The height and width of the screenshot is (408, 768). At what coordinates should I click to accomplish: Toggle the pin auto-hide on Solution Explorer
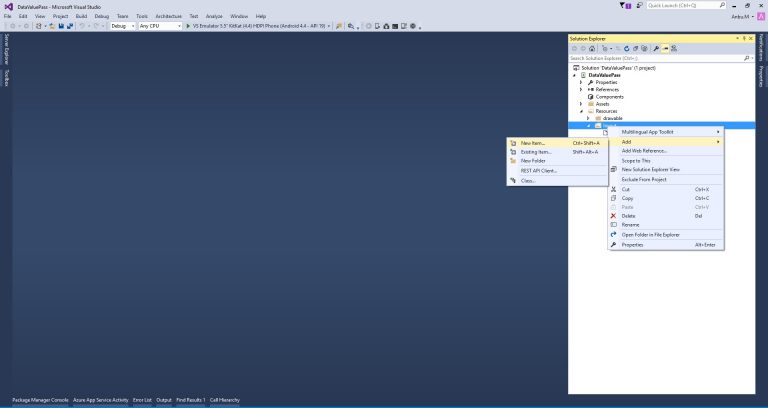click(744, 39)
